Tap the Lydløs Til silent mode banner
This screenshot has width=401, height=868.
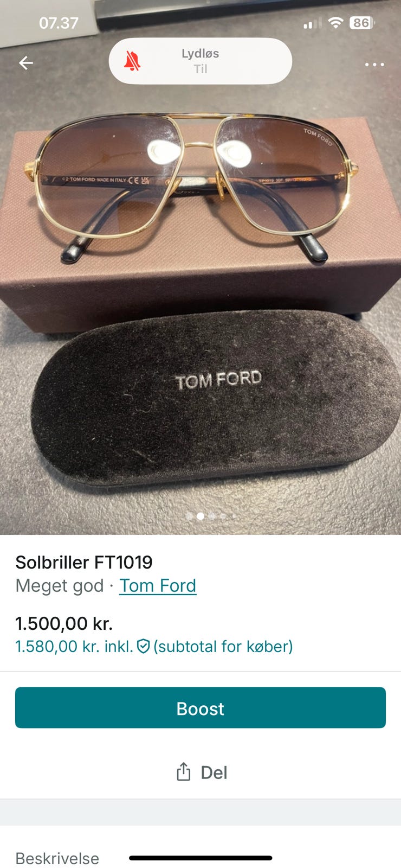pos(200,61)
